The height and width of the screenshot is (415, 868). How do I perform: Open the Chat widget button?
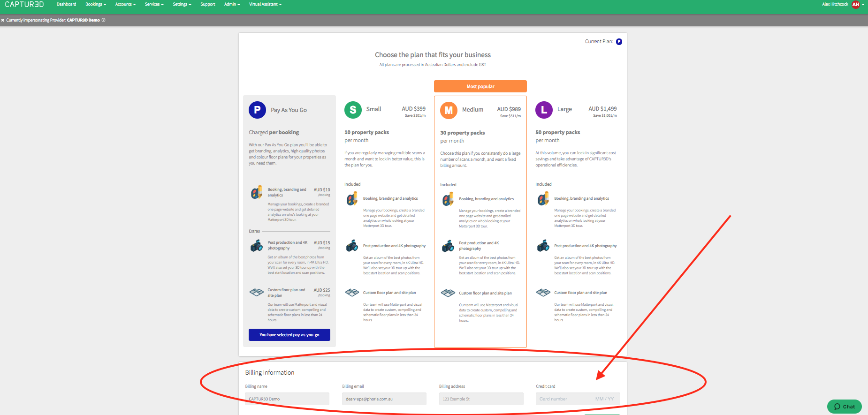[845, 407]
